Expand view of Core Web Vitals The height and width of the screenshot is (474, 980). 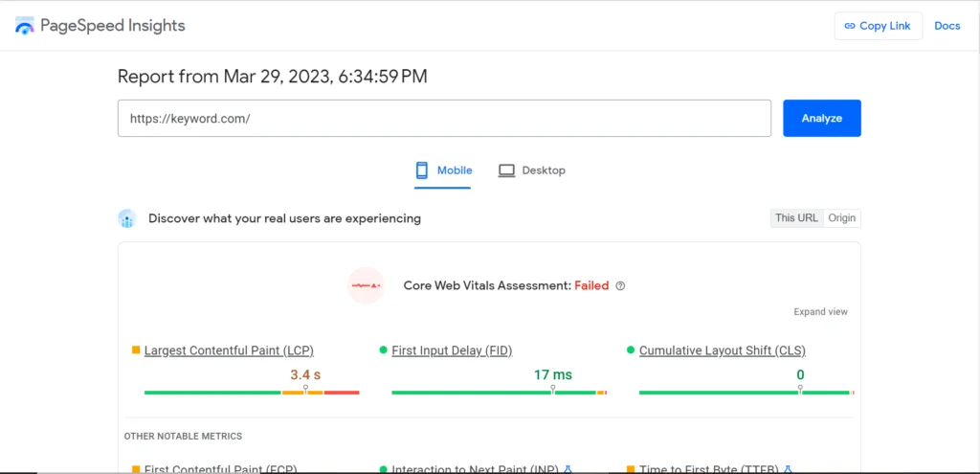click(x=820, y=311)
